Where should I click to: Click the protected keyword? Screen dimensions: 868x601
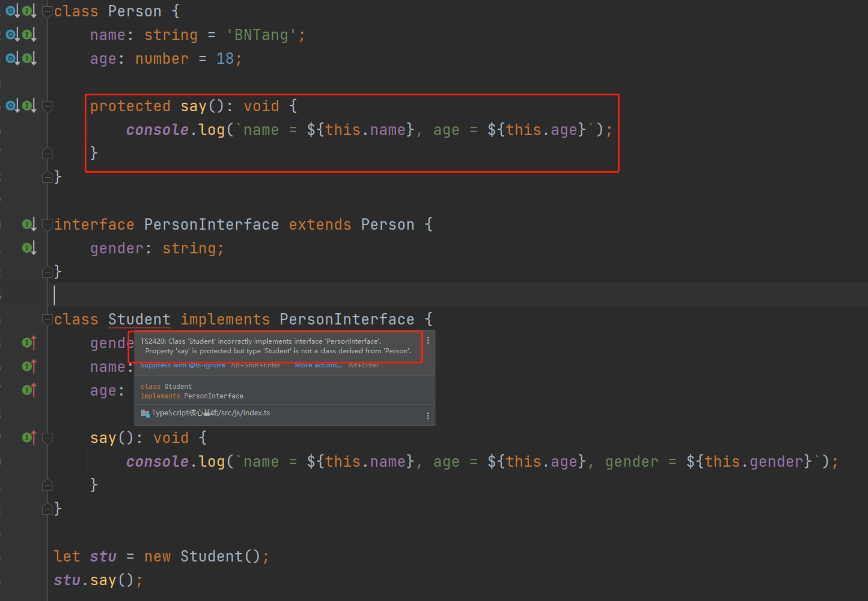pos(130,106)
